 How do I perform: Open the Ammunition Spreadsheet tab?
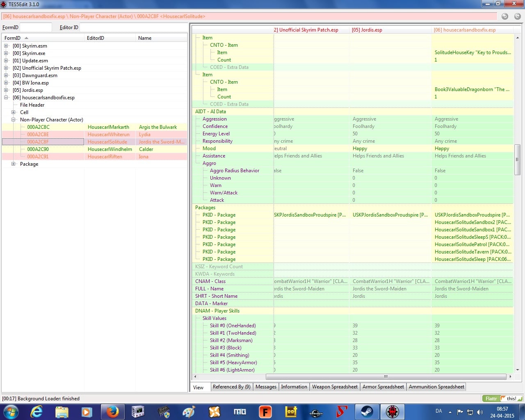pyautogui.click(x=436, y=387)
